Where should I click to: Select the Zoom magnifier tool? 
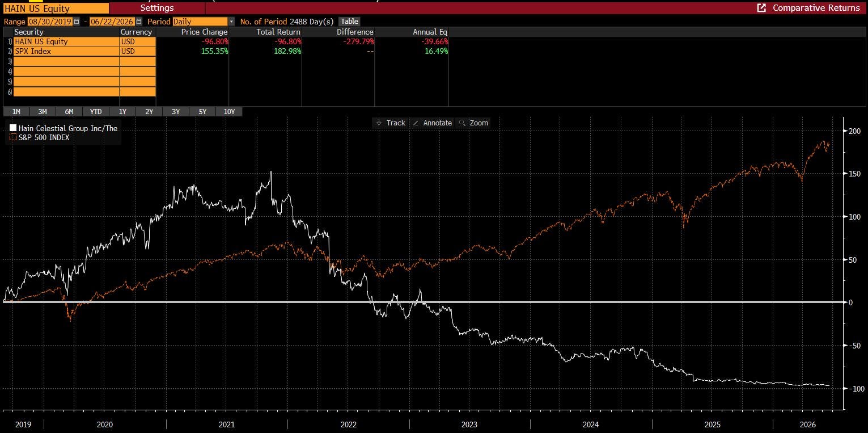pos(473,123)
